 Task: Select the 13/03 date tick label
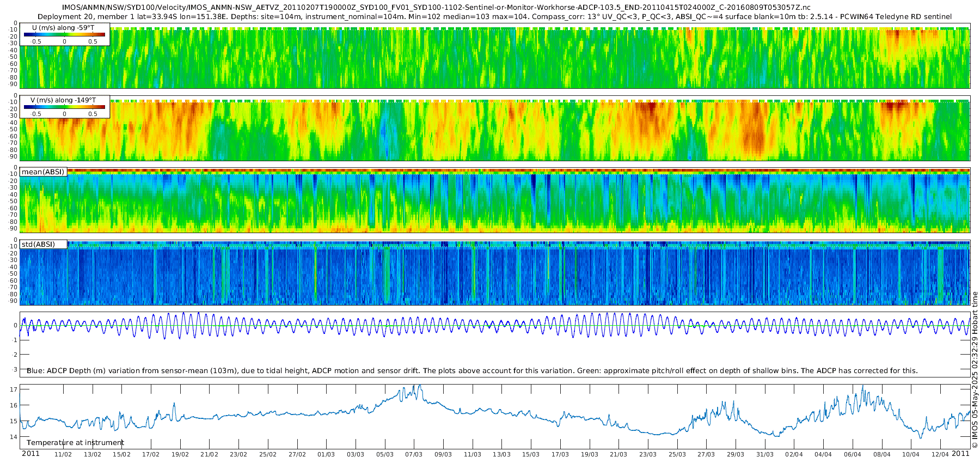[502, 454]
